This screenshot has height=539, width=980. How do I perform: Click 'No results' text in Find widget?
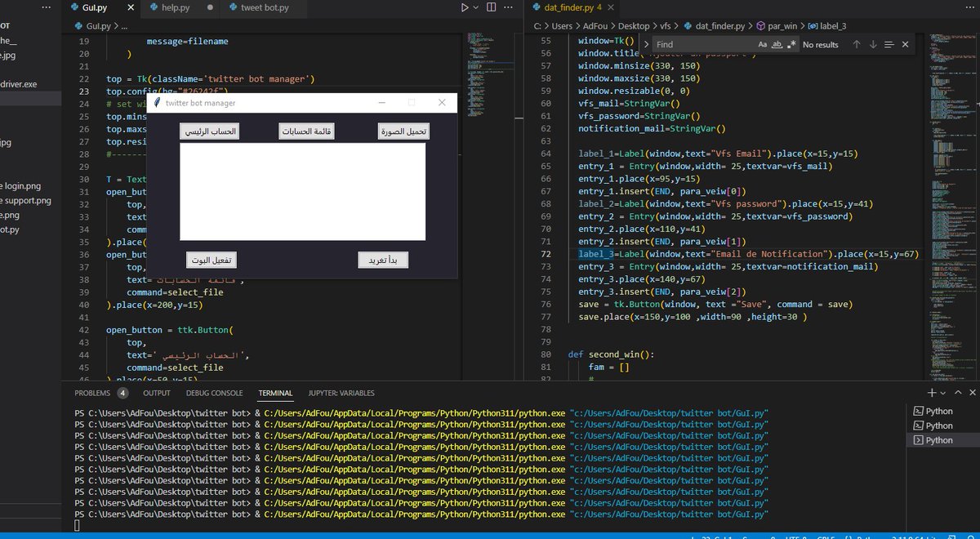(x=821, y=45)
